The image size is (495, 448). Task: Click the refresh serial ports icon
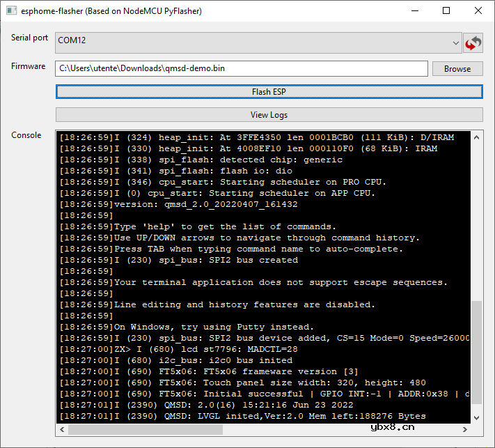473,43
